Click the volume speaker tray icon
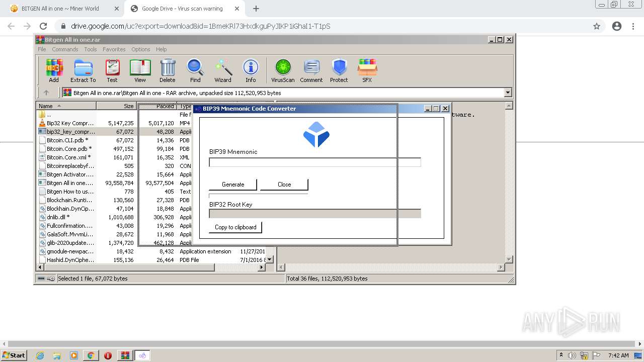The width and height of the screenshot is (644, 362). coord(572,355)
